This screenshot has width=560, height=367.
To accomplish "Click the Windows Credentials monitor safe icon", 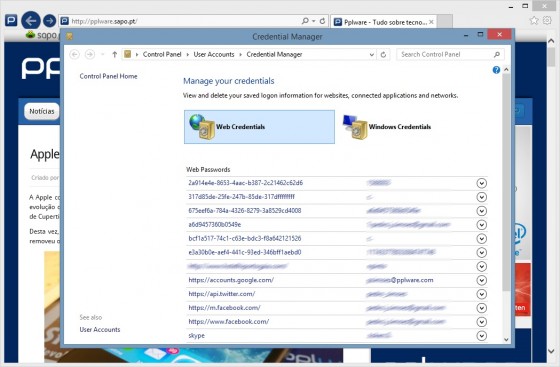I will pos(355,126).
